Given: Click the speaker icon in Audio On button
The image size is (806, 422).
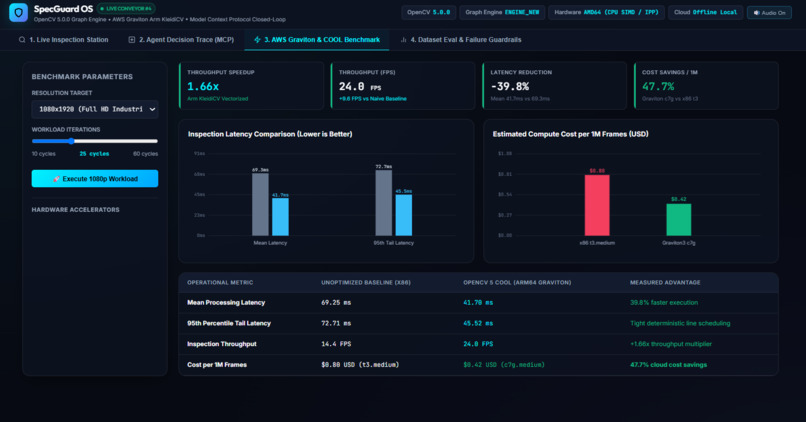Looking at the screenshot, I should [x=757, y=13].
